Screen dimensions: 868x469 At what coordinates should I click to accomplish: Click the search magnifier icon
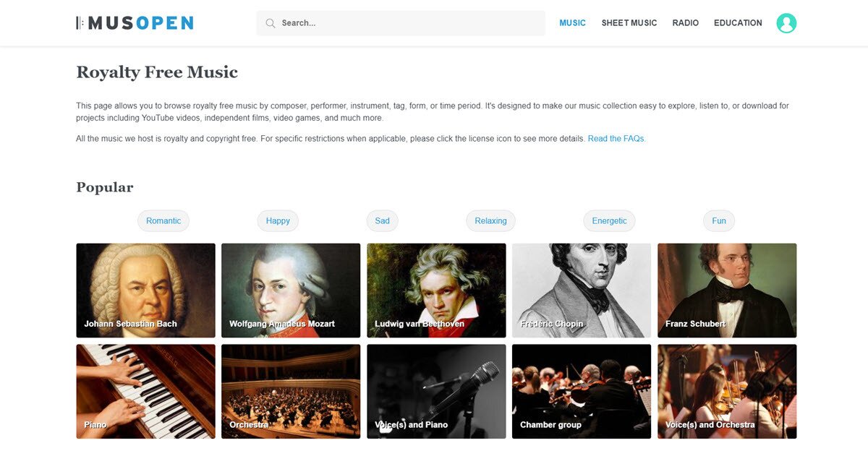coord(271,23)
